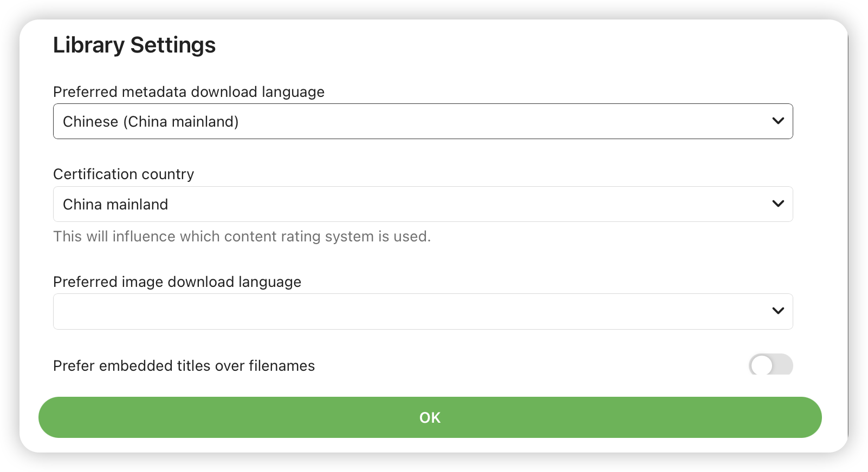Viewport: 868px width, 472px height.
Task: Open the Preferred metadata download language dropdown
Action: 423,121
